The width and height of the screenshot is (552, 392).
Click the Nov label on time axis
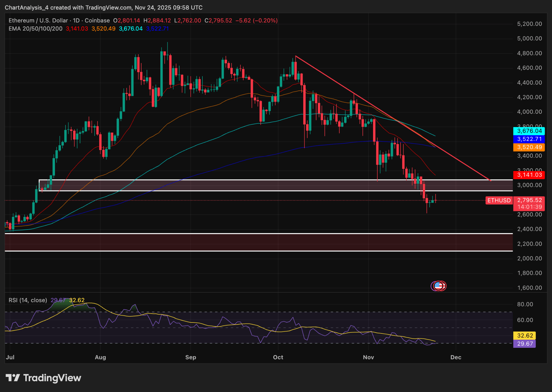(x=368, y=357)
